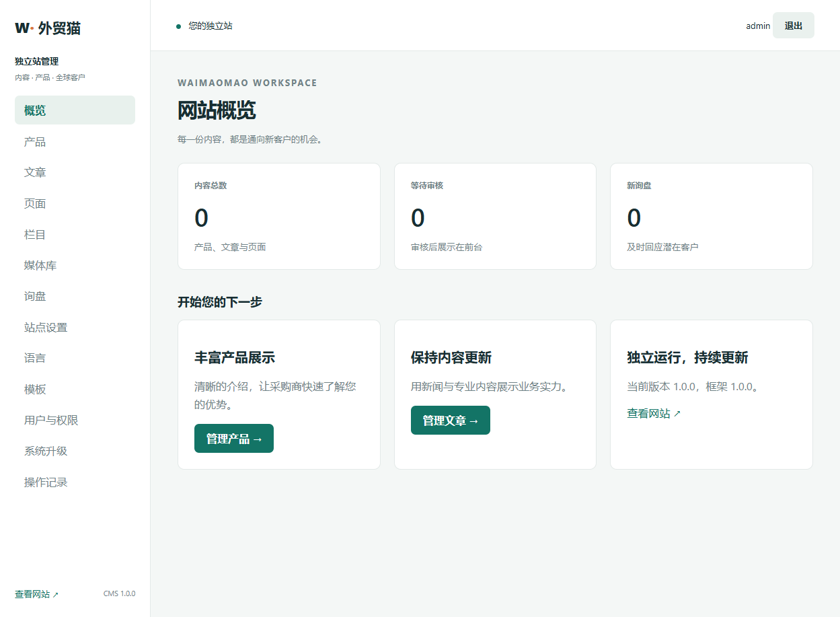Click the CMS 1.0.0 version text
This screenshot has height=617, width=840.
coord(119,594)
